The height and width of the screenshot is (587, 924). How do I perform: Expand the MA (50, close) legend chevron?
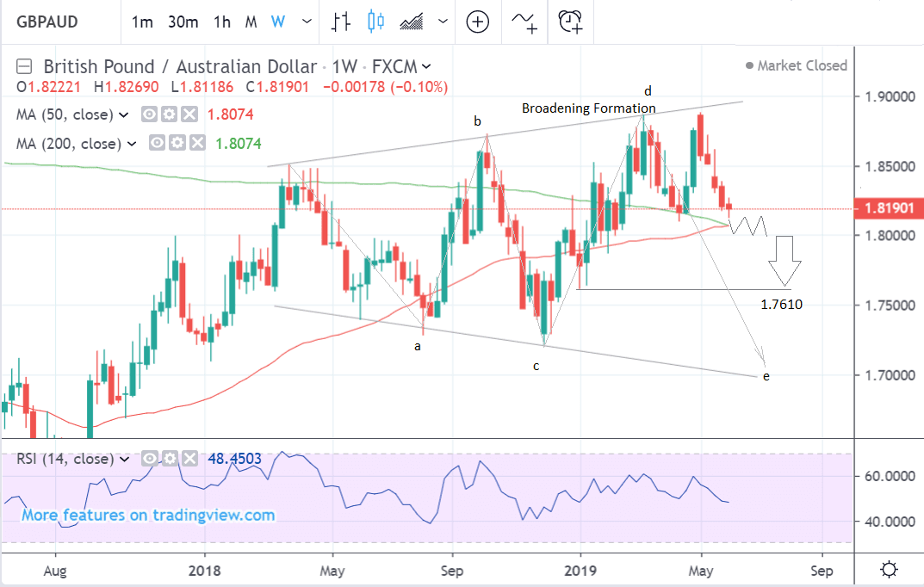tap(123, 114)
